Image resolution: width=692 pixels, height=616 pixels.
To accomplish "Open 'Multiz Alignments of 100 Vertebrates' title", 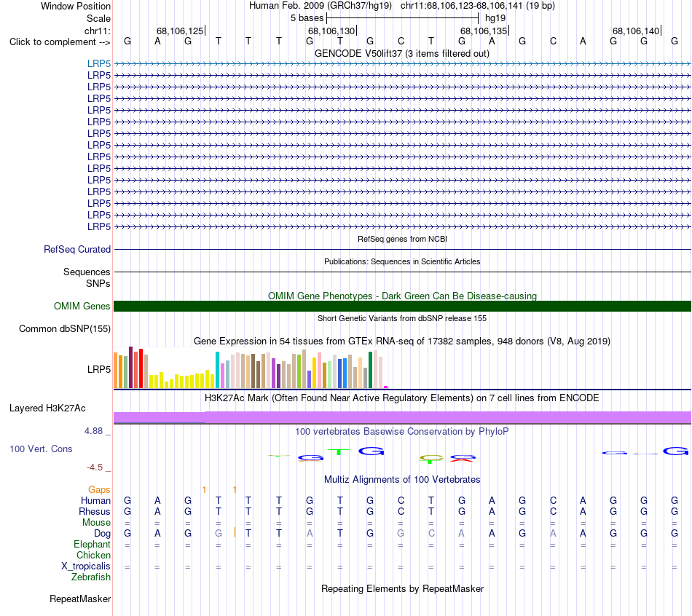I will pyautogui.click(x=402, y=479).
